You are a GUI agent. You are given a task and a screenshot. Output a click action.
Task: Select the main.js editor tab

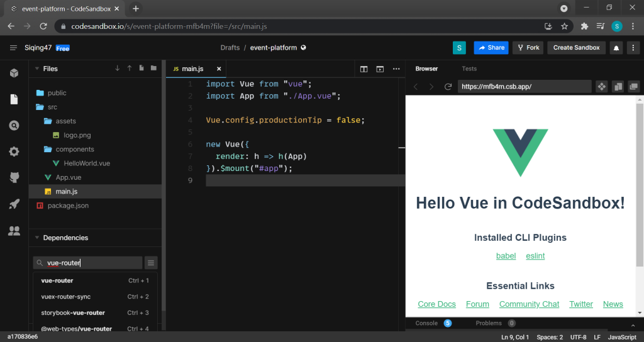(192, 69)
